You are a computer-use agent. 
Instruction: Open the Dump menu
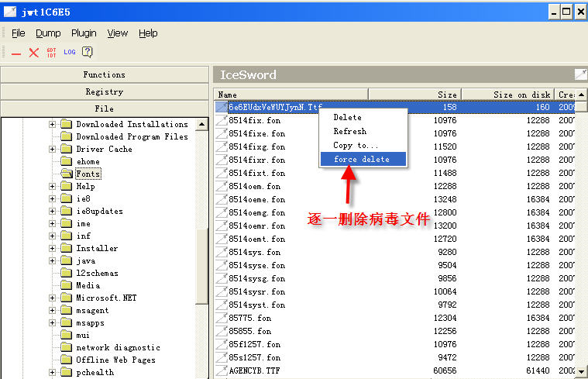tap(48, 33)
